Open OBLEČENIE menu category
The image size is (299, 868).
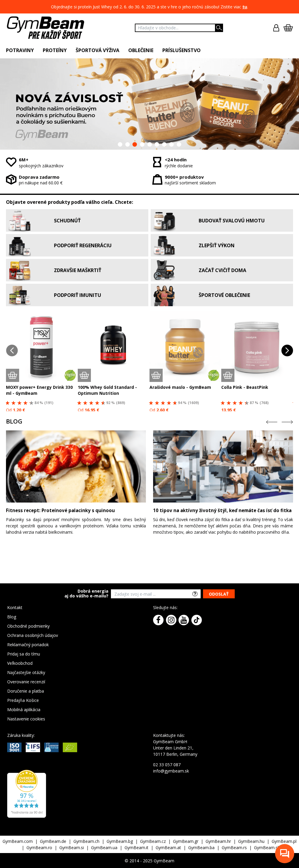[141, 50]
